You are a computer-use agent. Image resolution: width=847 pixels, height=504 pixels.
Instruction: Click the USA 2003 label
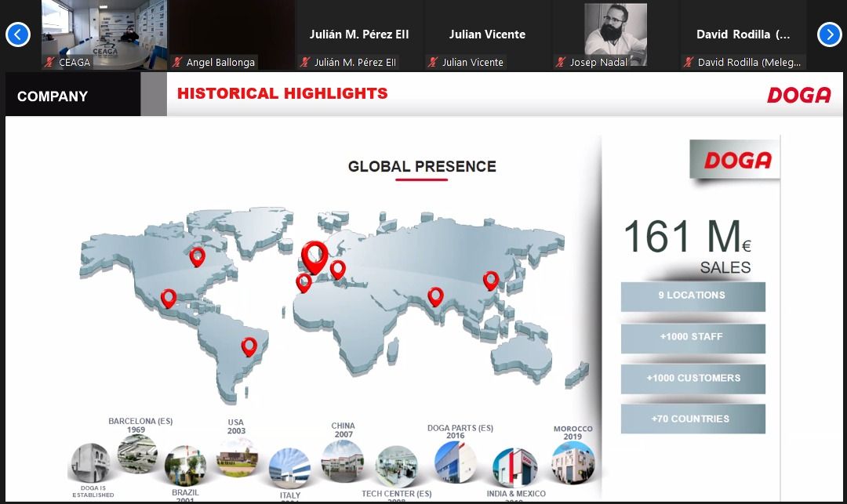[x=236, y=426]
